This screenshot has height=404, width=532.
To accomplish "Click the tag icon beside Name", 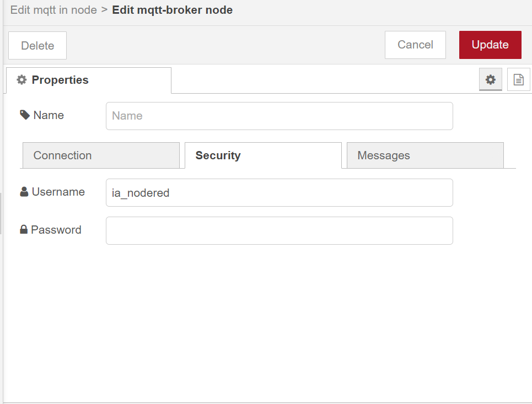I will (x=25, y=115).
